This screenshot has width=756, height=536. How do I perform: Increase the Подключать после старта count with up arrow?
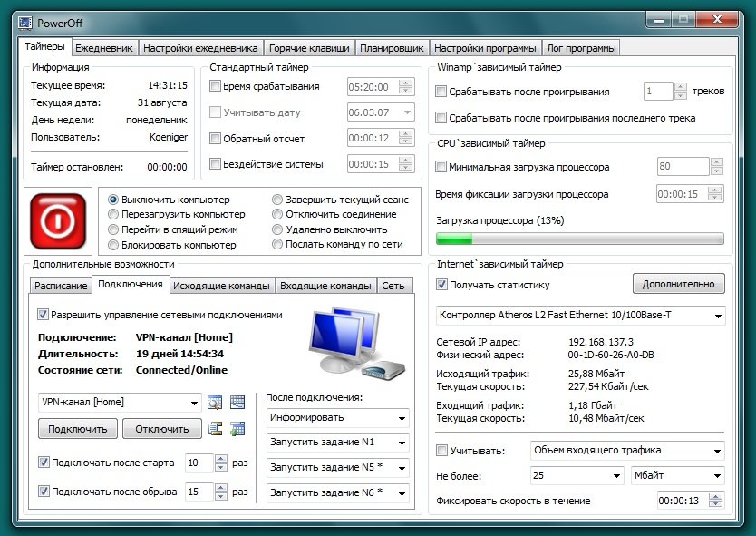tap(220, 459)
